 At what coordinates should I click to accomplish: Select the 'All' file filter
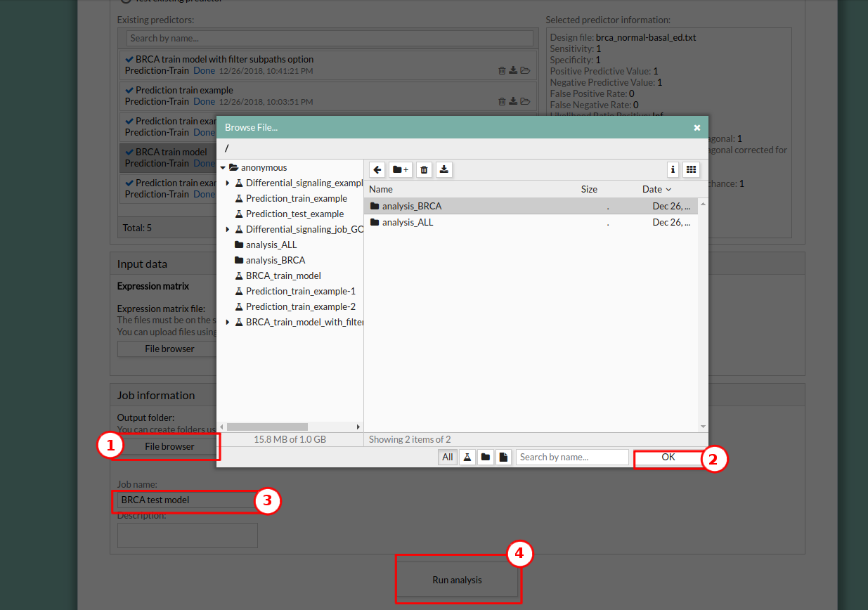click(x=447, y=457)
